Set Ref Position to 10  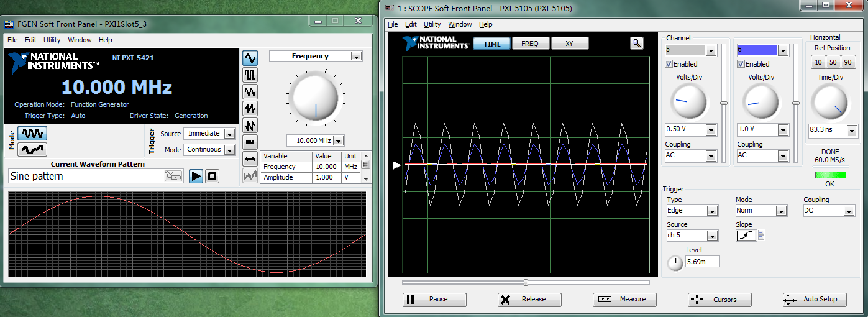point(818,62)
